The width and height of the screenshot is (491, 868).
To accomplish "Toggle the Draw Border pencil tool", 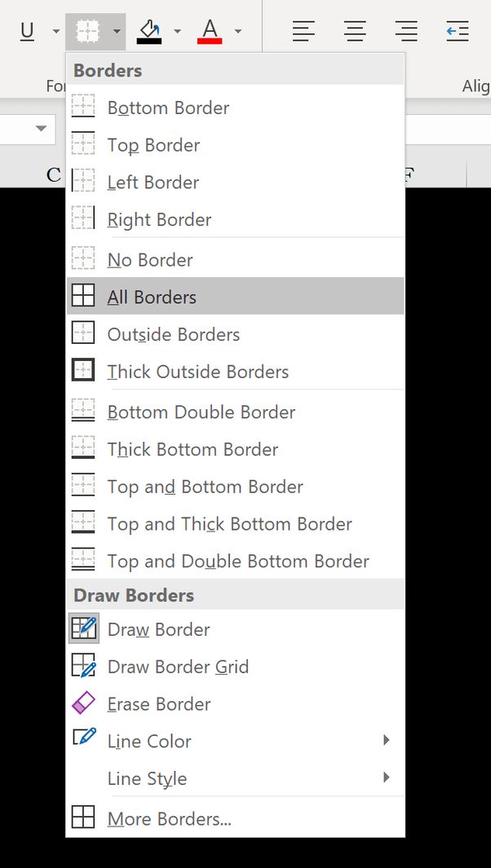I will [x=84, y=628].
